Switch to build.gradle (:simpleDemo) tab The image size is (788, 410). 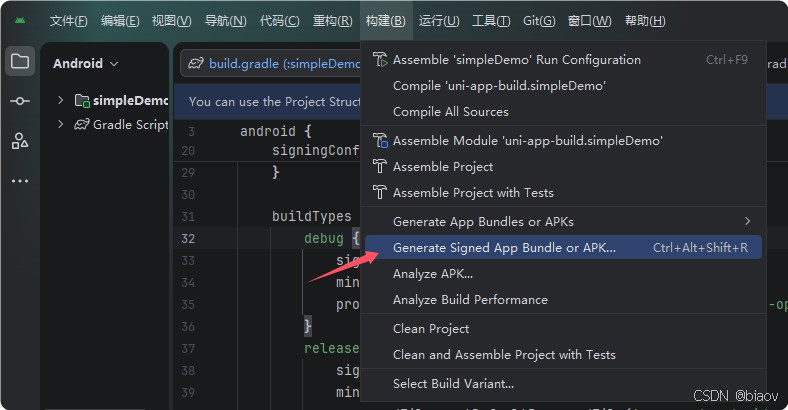270,63
